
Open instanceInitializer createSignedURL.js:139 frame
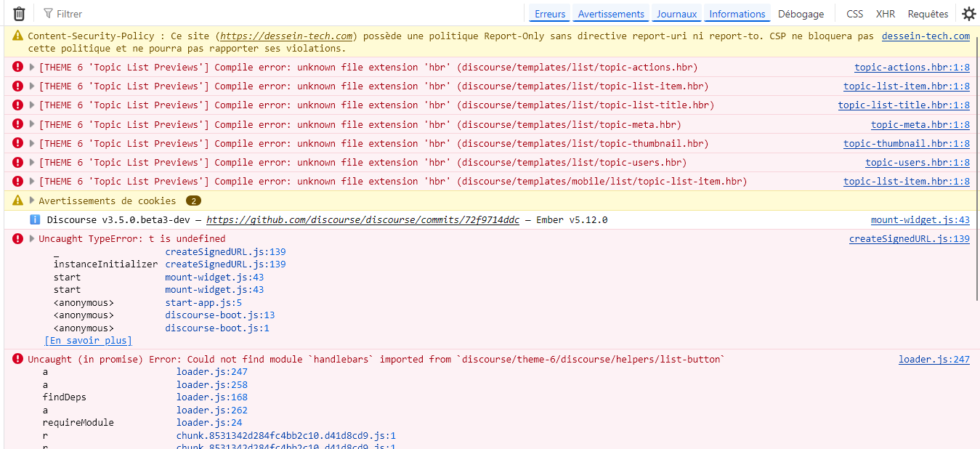click(225, 264)
